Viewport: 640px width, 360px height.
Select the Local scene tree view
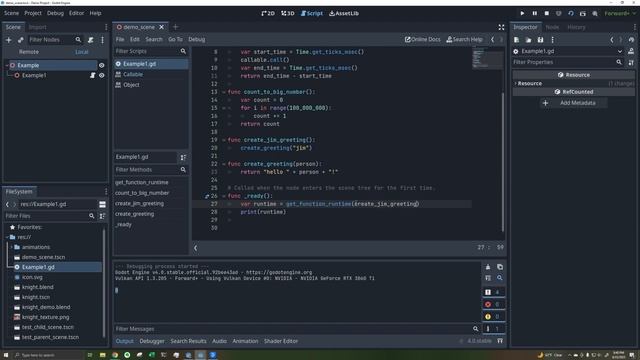[82, 52]
